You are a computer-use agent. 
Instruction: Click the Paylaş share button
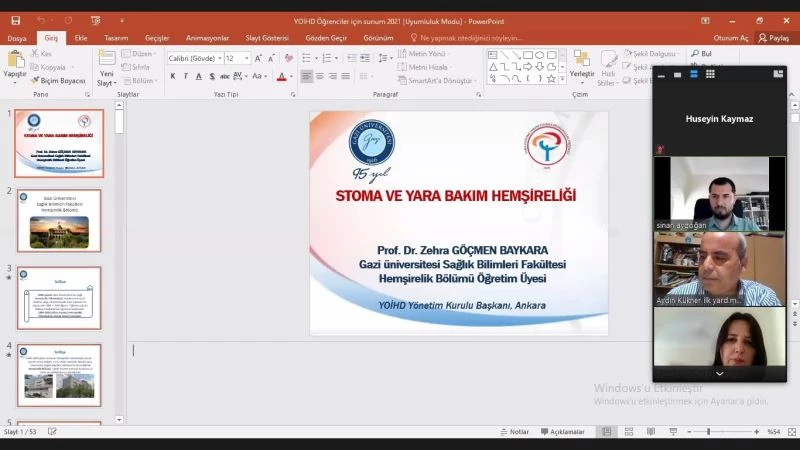tap(774, 38)
